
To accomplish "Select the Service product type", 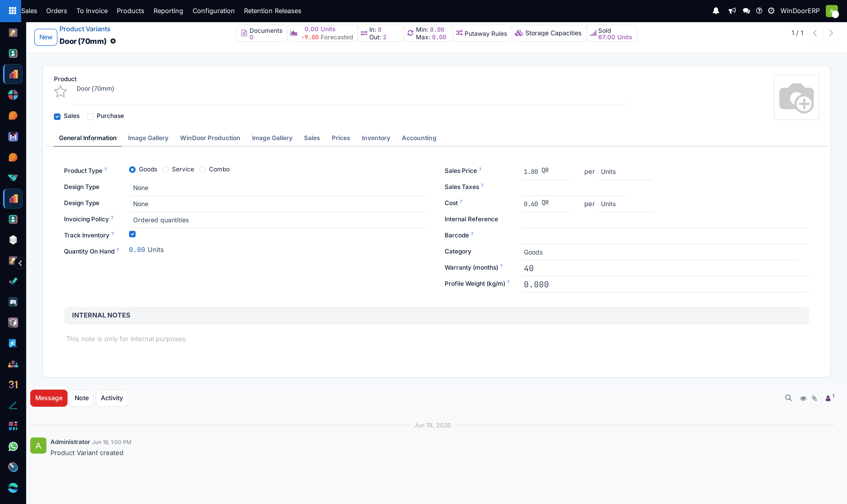I will click(x=165, y=170).
